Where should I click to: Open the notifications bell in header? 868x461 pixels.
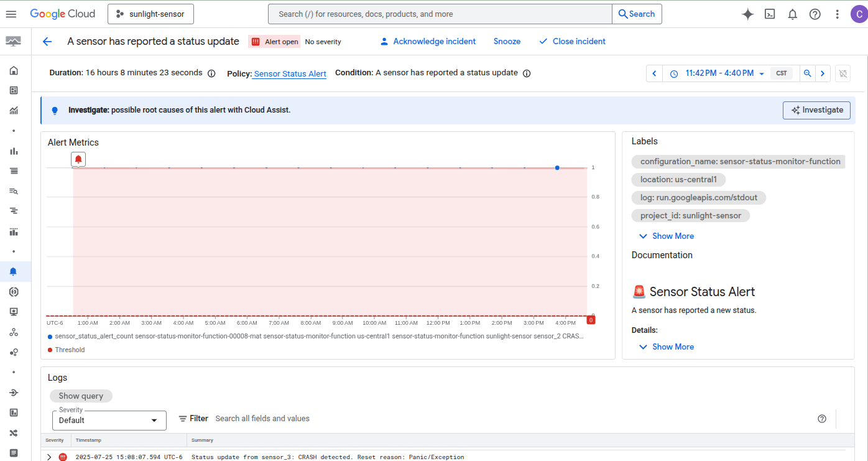coord(792,14)
